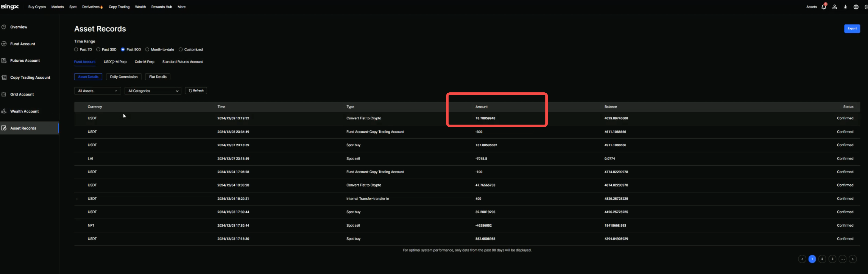Open the user profile icon
Image resolution: width=868 pixels, height=274 pixels.
coord(834,7)
